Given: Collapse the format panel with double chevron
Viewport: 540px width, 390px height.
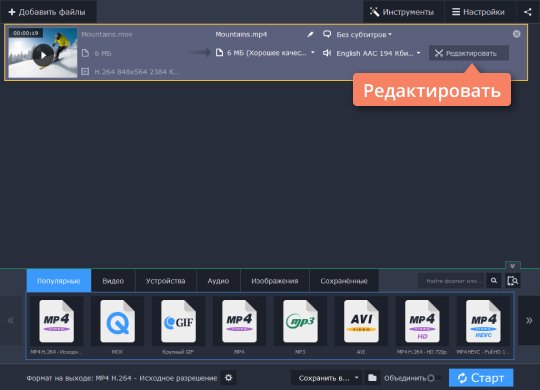Looking at the screenshot, I should (x=512, y=266).
